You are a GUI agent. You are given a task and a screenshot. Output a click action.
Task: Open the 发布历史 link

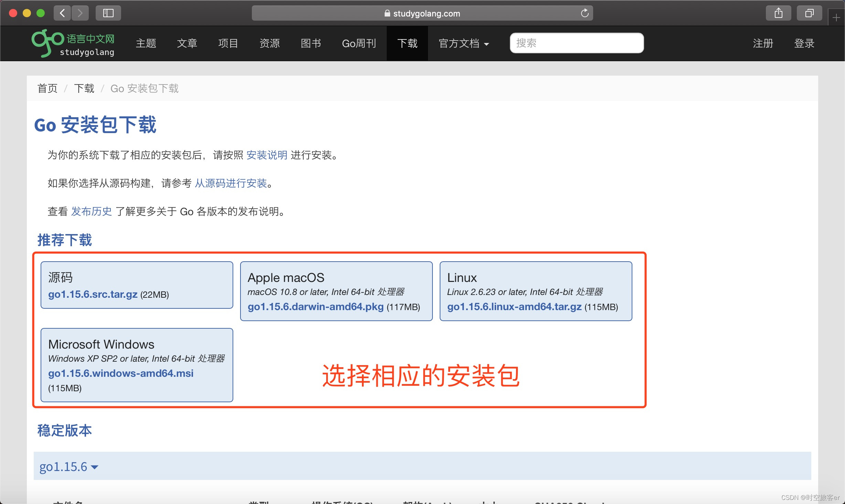(92, 211)
